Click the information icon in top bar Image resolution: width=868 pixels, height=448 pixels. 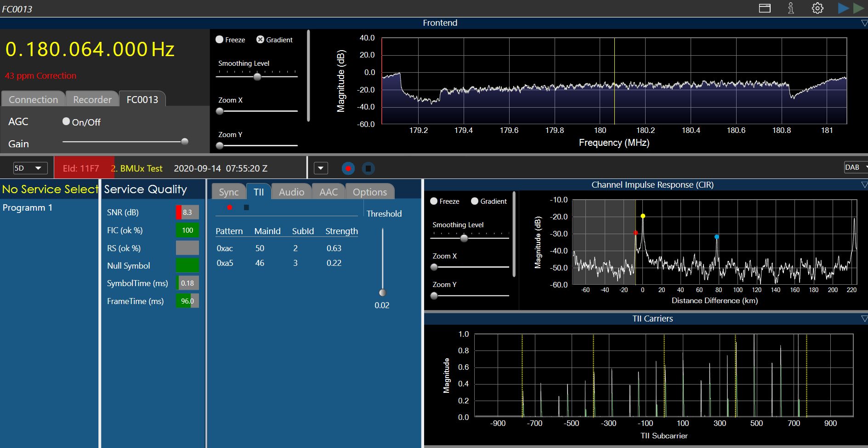pos(791,8)
